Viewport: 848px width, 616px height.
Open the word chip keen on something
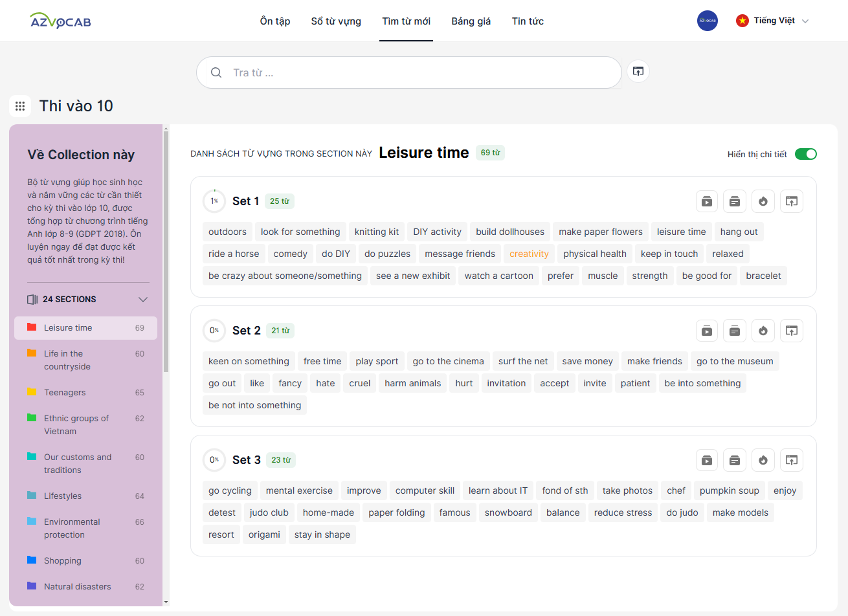[x=249, y=361]
